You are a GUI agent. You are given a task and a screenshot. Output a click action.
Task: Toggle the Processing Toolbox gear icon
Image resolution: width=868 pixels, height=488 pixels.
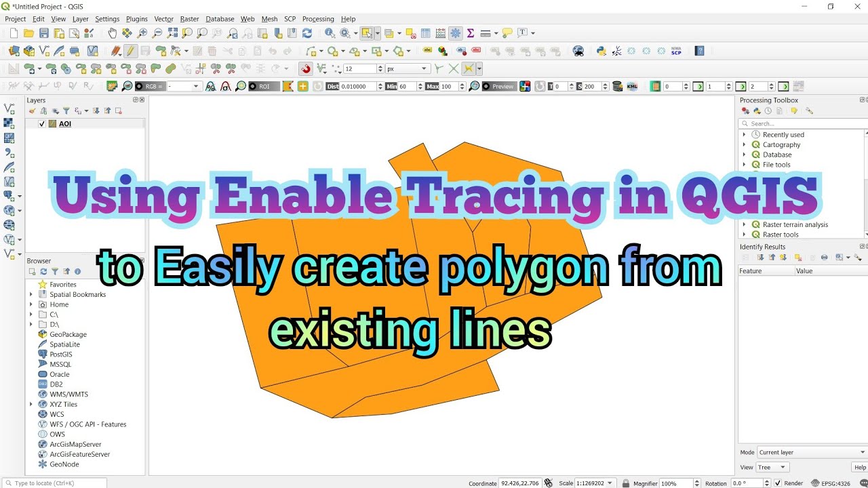point(456,33)
